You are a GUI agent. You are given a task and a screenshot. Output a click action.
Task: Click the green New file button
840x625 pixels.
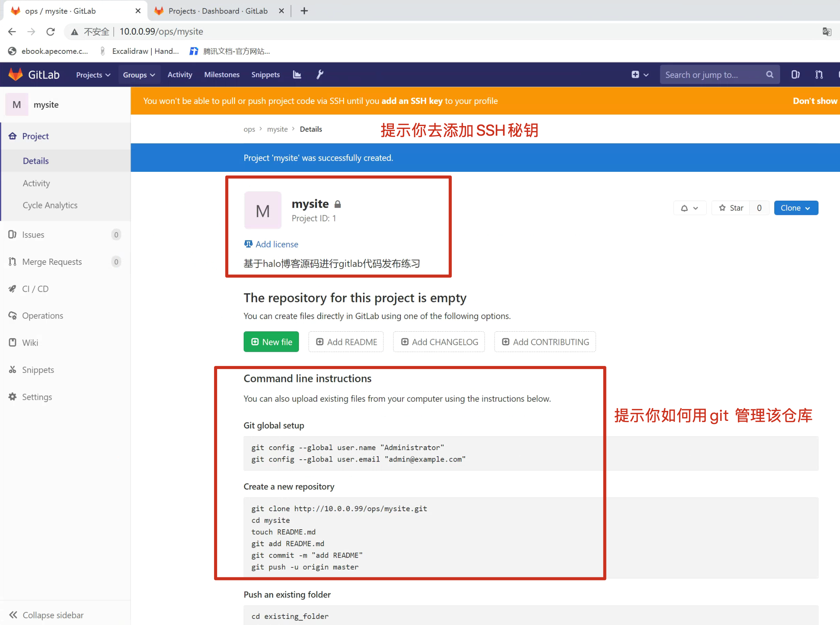271,342
